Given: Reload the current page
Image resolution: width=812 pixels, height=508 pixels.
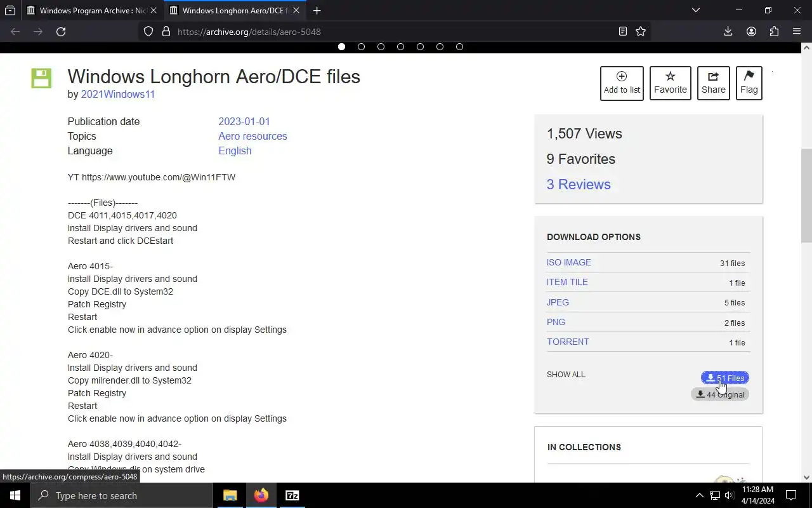Looking at the screenshot, I should point(61,31).
